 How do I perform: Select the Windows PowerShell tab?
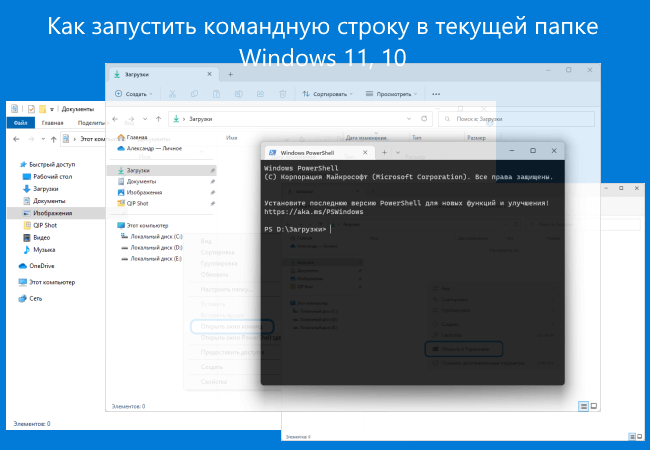coord(318,152)
